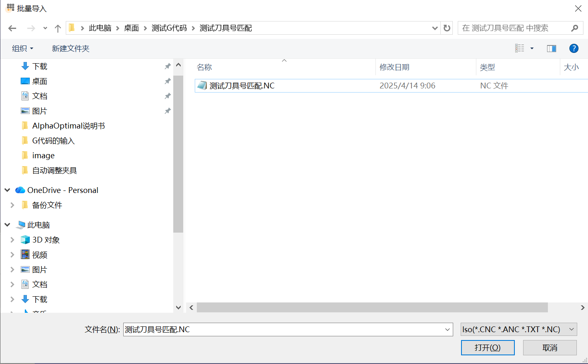Cancel the dialog with 取消
Screen dimensions: 588x364
click(550, 347)
